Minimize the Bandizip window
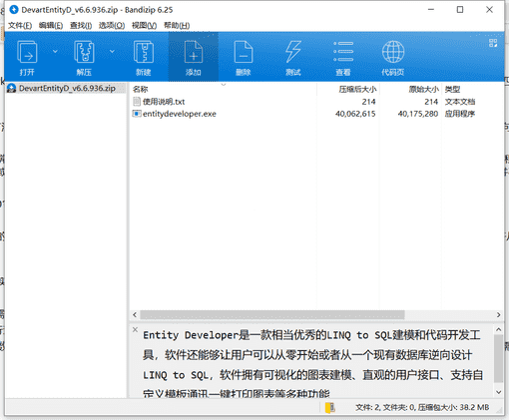509x420 pixels. [431, 10]
